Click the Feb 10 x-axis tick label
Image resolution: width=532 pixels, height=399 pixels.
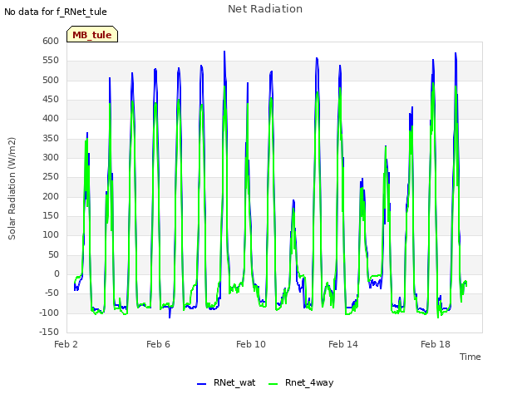(251, 344)
